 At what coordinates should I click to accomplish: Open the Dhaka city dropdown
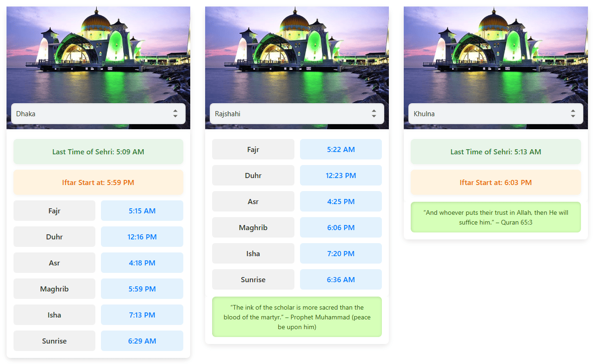click(98, 113)
